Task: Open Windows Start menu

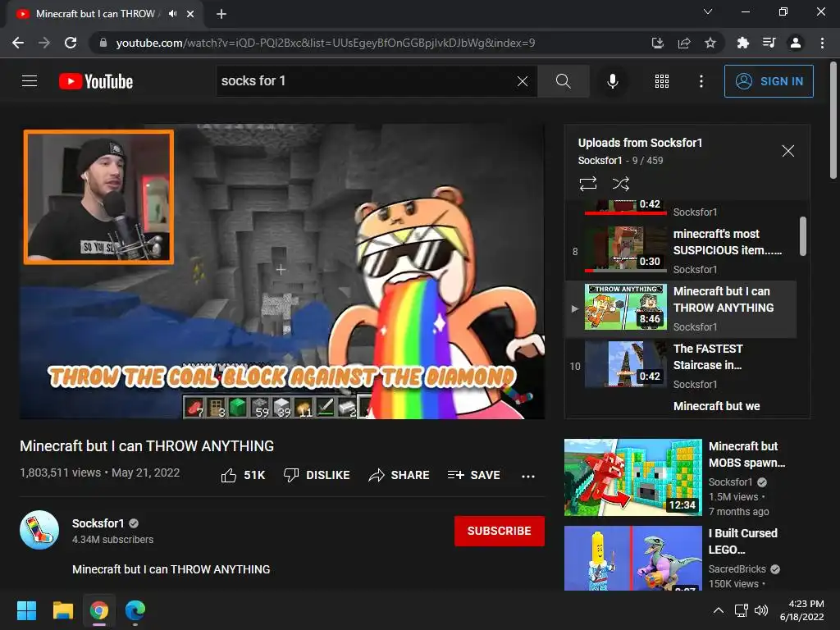Action: click(x=26, y=610)
